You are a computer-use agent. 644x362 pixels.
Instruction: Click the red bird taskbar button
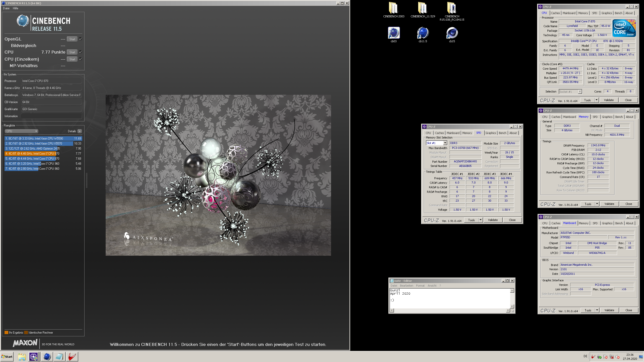(x=72, y=356)
